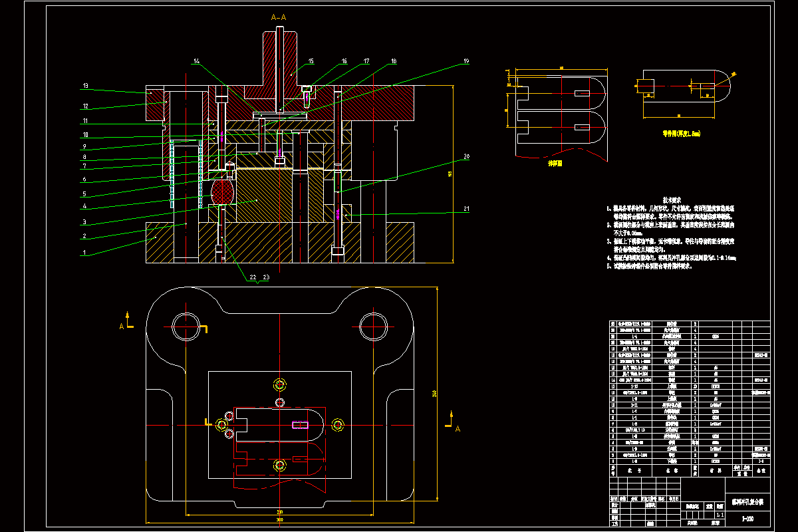This screenshot has height=532, width=798.
Task: Select right guide post circle in plan view
Action: coord(372,327)
